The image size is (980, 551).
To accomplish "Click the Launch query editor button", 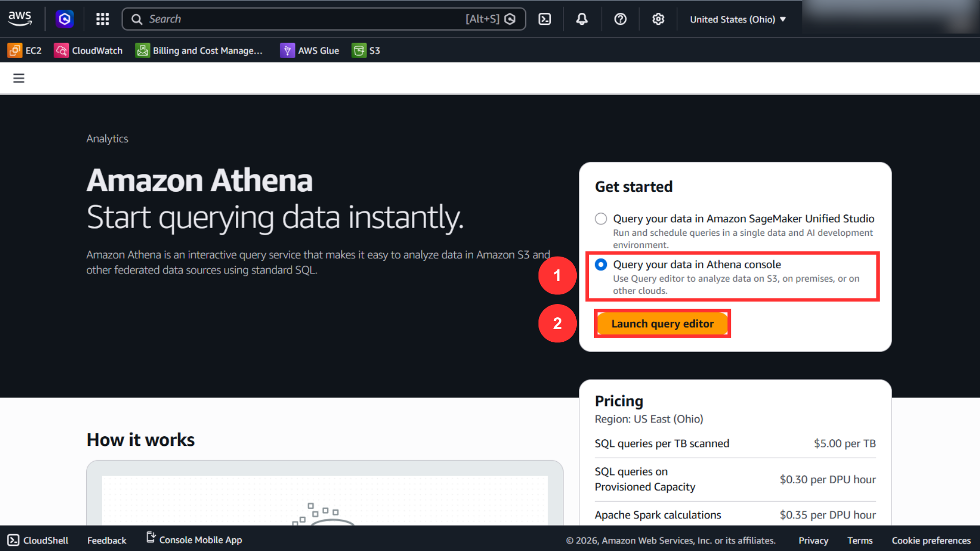I will 663,323.
